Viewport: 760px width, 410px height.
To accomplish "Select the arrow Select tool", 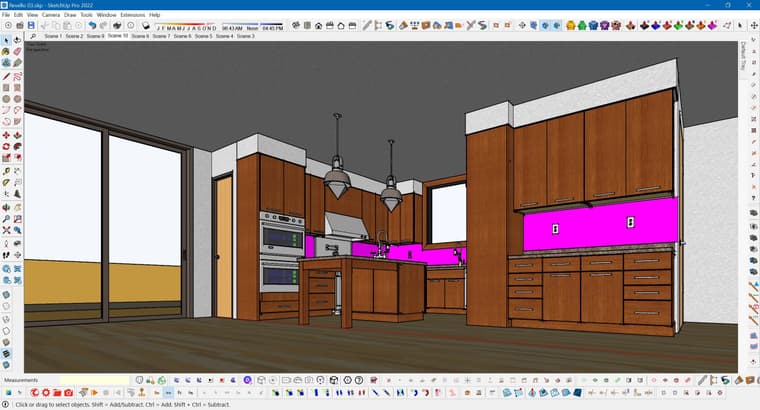I will (7, 41).
